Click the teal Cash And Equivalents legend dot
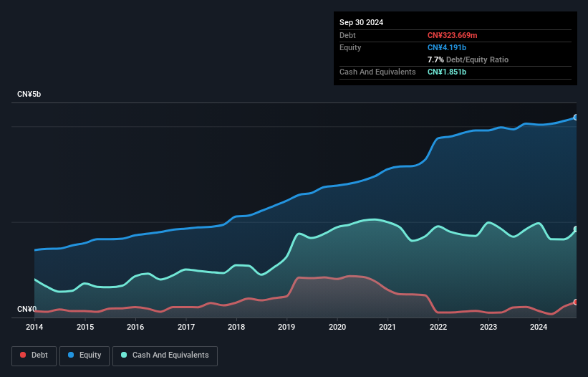Screen dimensions: 588x377 pyautogui.click(x=124, y=355)
